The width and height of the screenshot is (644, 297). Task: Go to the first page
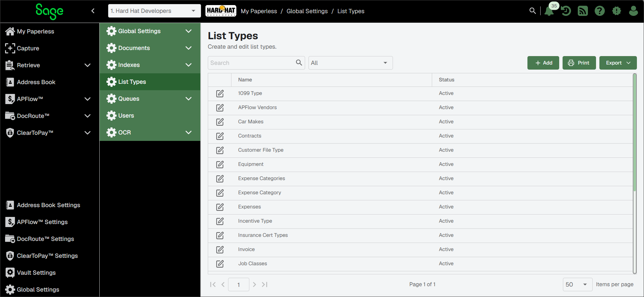coord(213,284)
